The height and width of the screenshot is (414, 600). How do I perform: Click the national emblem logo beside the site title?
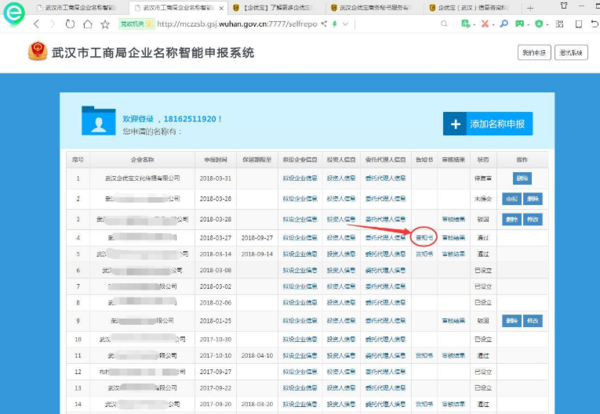point(38,51)
